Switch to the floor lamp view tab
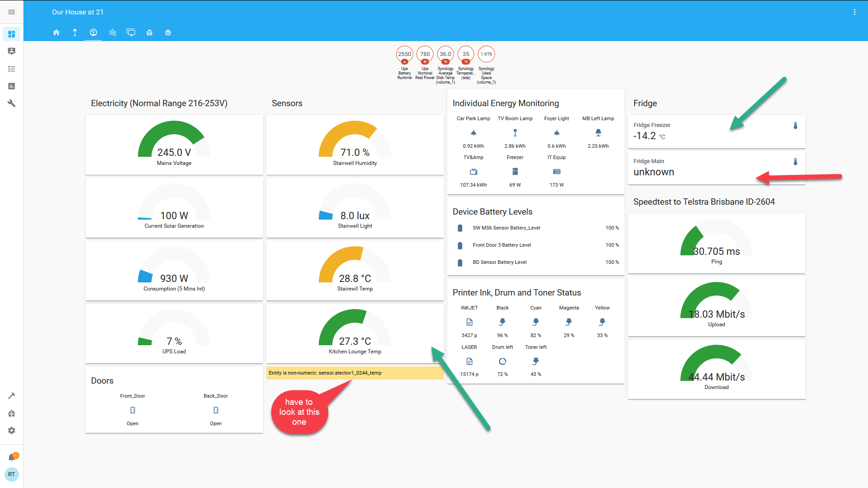868x488 pixels. coord(75,33)
